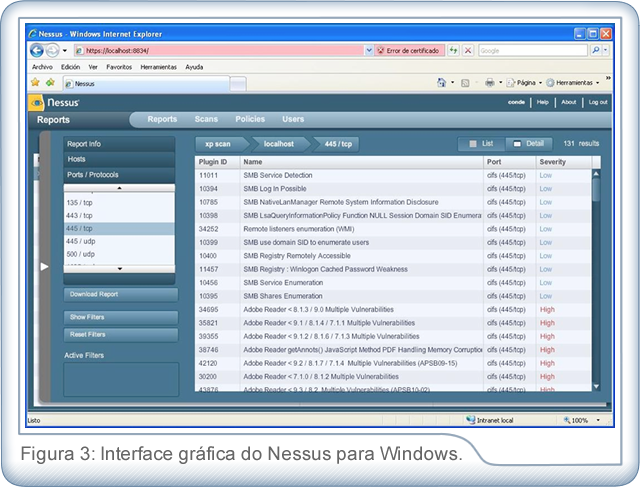Click the Reset Filters button

click(121, 335)
